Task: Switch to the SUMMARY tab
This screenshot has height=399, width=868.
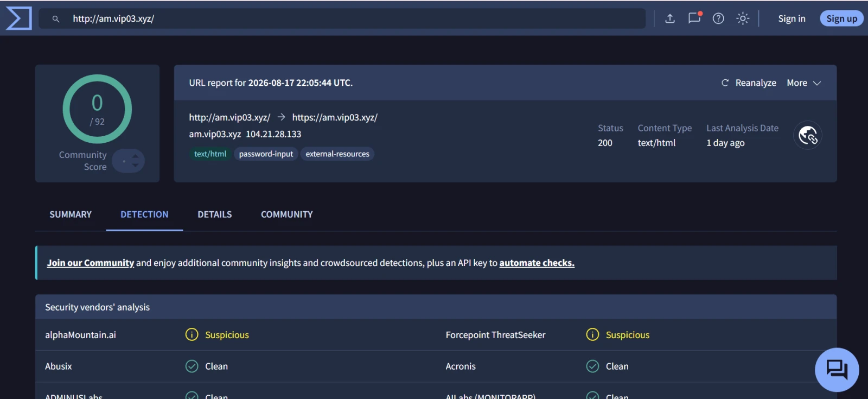Action: click(71, 214)
